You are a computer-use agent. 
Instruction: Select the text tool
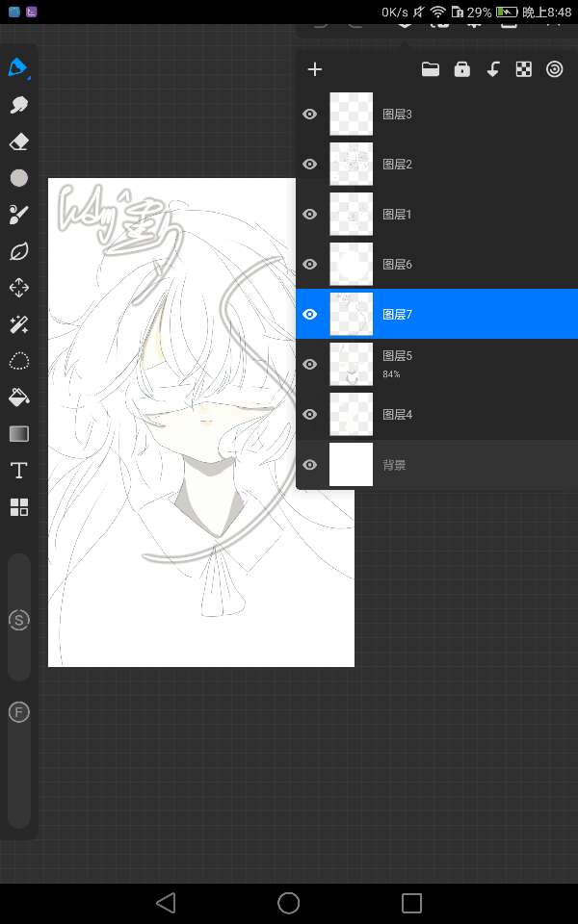click(x=18, y=470)
